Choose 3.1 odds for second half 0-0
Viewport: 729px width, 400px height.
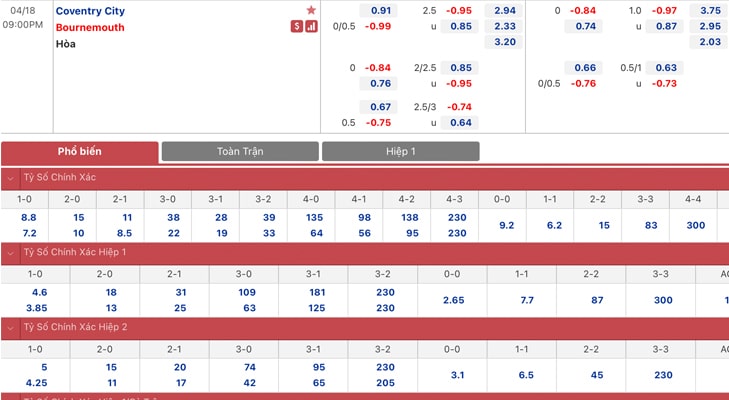click(x=457, y=375)
